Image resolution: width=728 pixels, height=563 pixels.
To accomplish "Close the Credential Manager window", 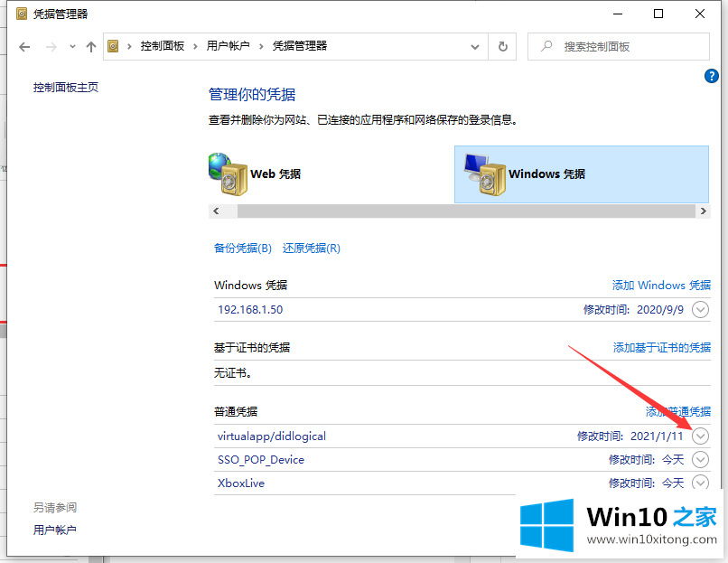I will 700,14.
